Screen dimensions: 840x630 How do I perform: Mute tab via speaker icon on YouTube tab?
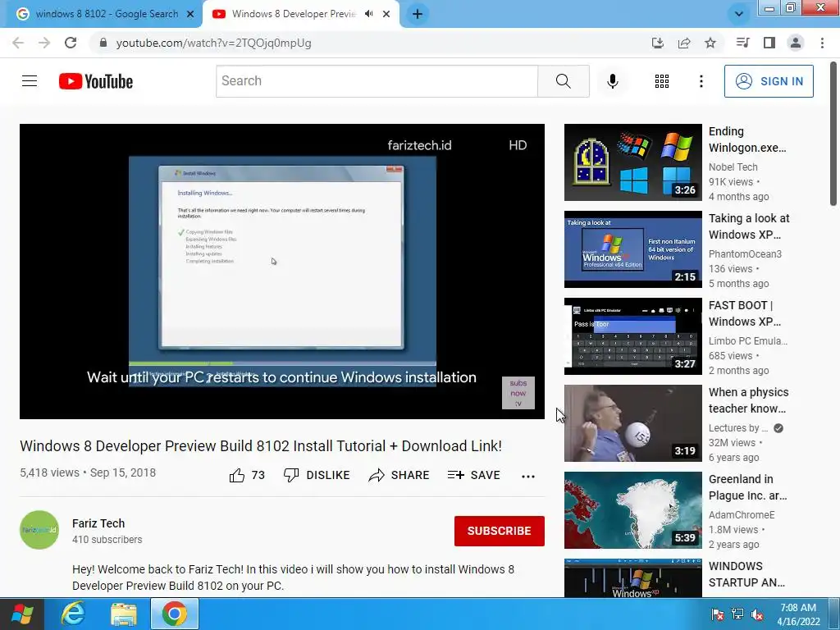pos(368,14)
